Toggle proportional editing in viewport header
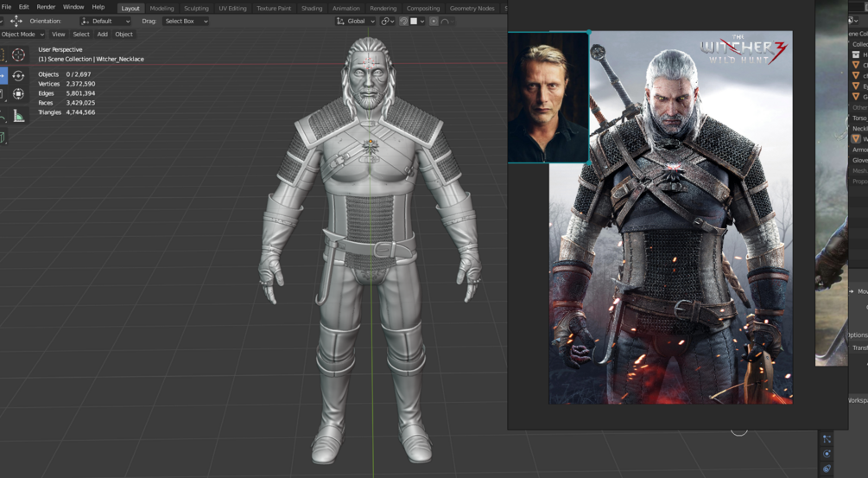 click(434, 21)
